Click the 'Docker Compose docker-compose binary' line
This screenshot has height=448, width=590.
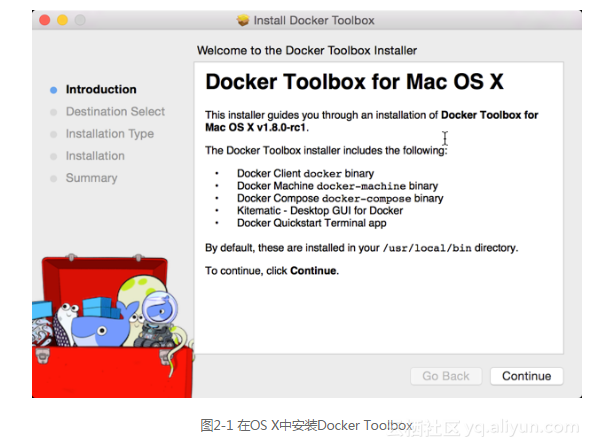coord(340,198)
